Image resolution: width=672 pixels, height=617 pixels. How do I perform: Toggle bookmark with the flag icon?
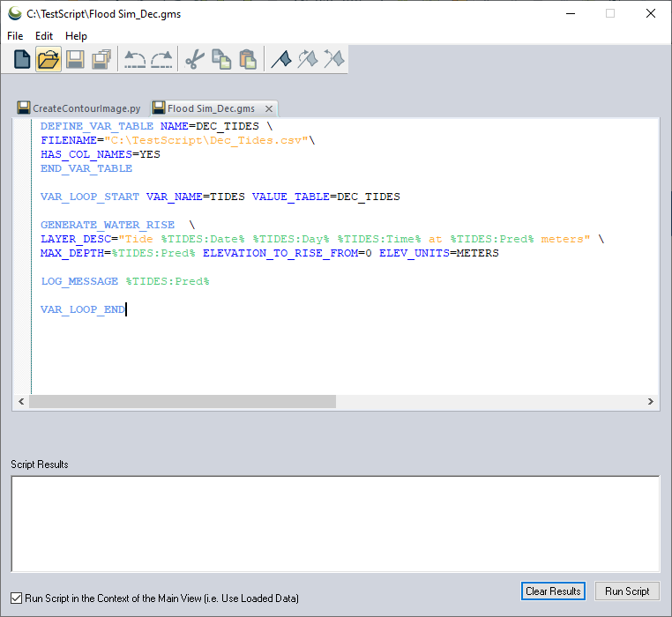click(281, 60)
